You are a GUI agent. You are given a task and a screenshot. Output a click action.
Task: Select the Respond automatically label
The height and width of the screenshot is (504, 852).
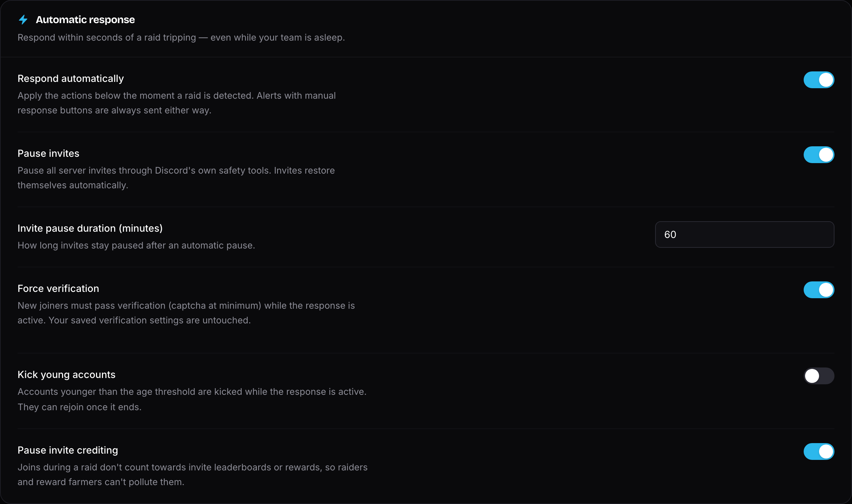pyautogui.click(x=70, y=79)
